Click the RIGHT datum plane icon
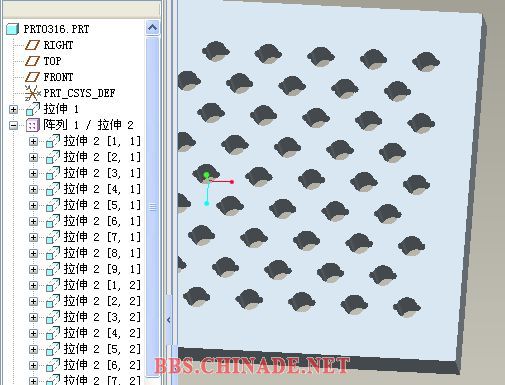Screen dimensions: 505x385 click(x=32, y=45)
